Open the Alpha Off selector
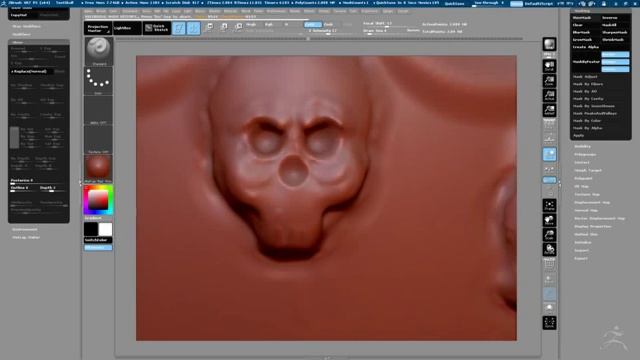The image size is (640, 360). [98, 110]
